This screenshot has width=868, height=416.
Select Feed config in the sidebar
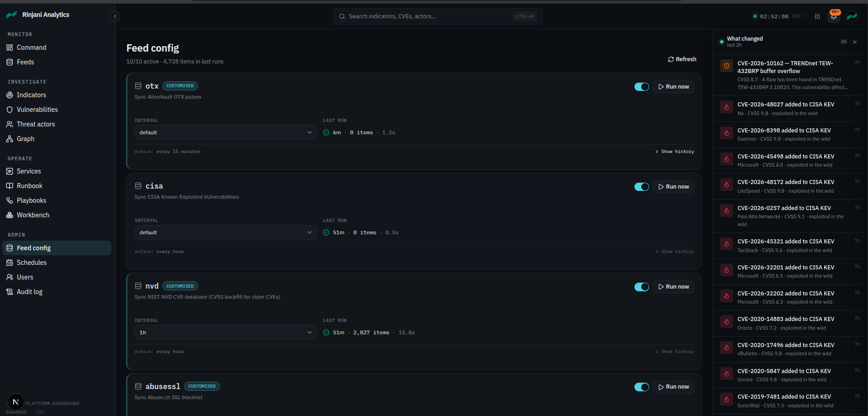coord(57,248)
